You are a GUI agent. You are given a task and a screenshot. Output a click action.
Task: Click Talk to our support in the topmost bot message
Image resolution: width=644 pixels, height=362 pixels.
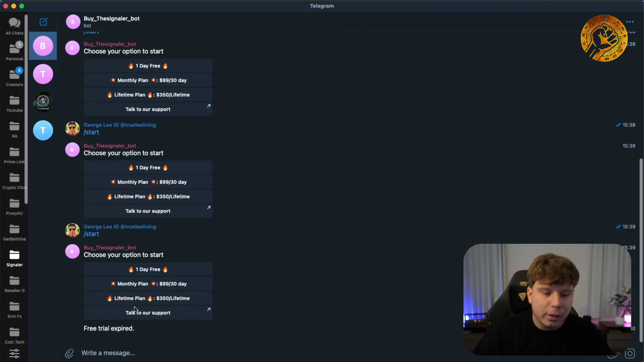click(x=148, y=109)
